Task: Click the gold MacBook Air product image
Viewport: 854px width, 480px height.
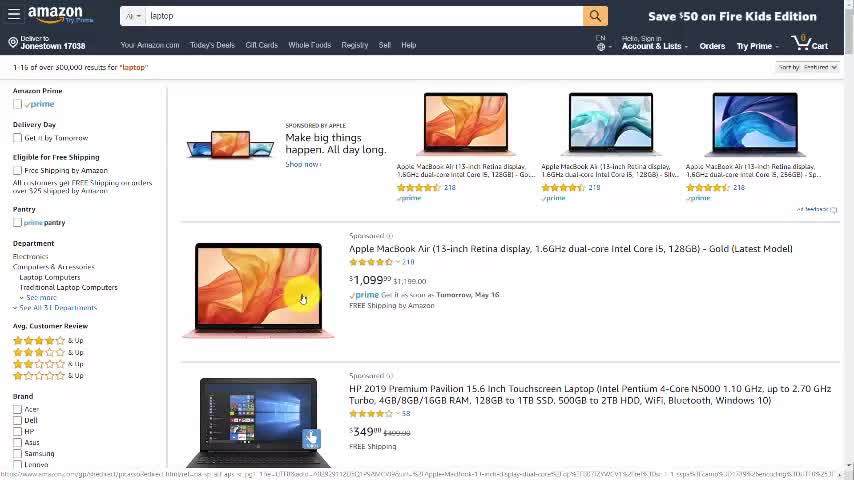Action: click(258, 290)
